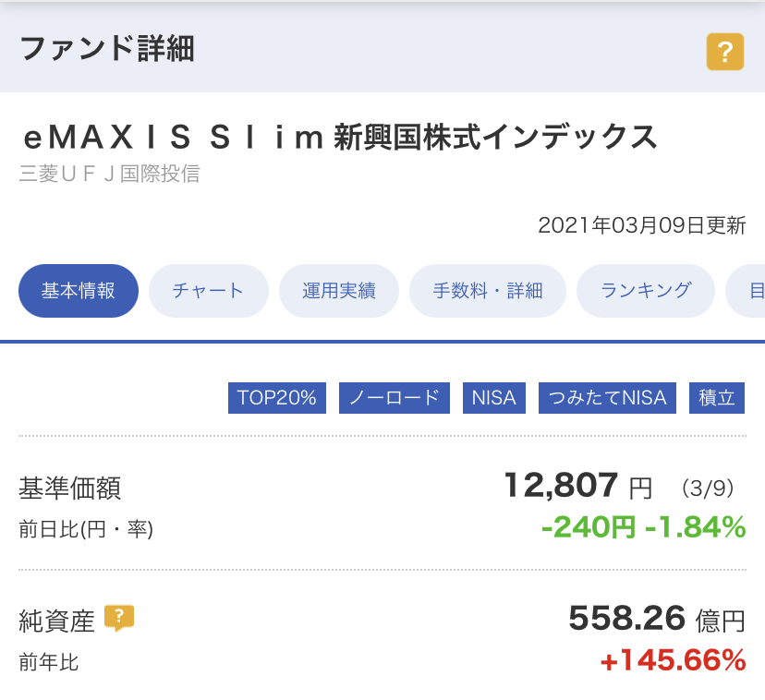The height and width of the screenshot is (700, 765).
Task: Click the +145.66% year-over-year value
Action: pos(673,660)
